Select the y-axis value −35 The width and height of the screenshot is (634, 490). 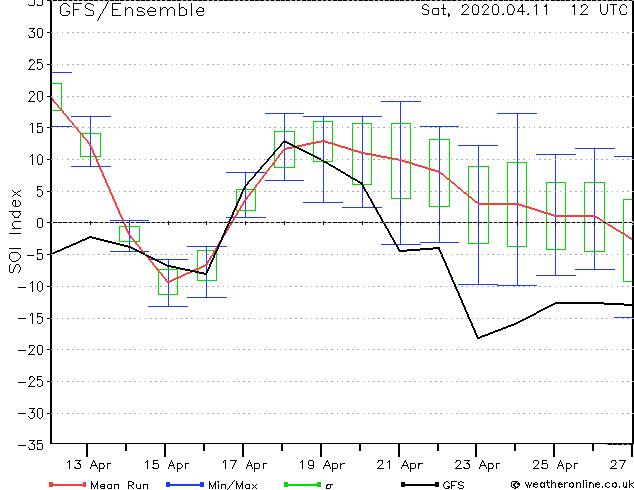(31, 446)
